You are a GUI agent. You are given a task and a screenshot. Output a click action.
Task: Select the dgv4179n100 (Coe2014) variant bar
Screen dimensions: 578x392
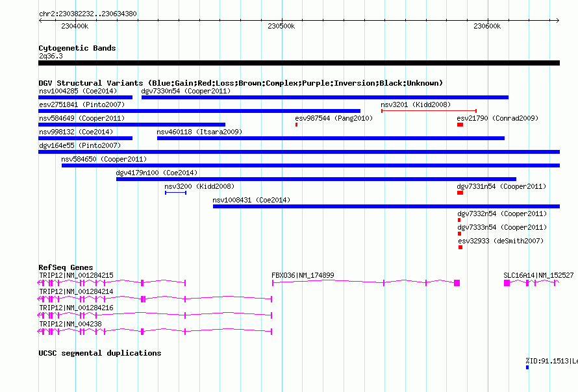click(x=316, y=179)
